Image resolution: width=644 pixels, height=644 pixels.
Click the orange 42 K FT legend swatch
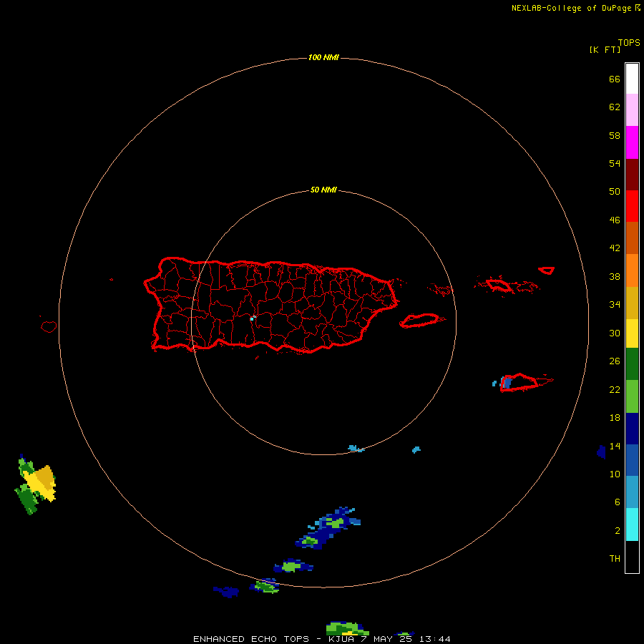632,270
